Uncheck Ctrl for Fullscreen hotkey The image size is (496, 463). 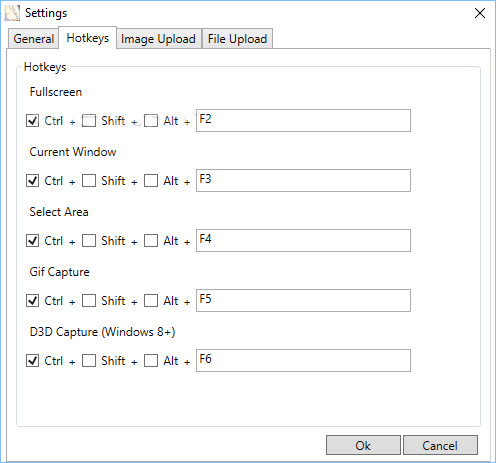32,120
